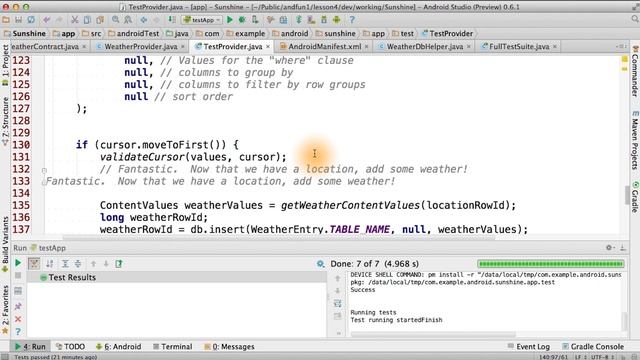Click the green Run button in main toolbar
The width and height of the screenshot is (640, 360).
(230, 20)
